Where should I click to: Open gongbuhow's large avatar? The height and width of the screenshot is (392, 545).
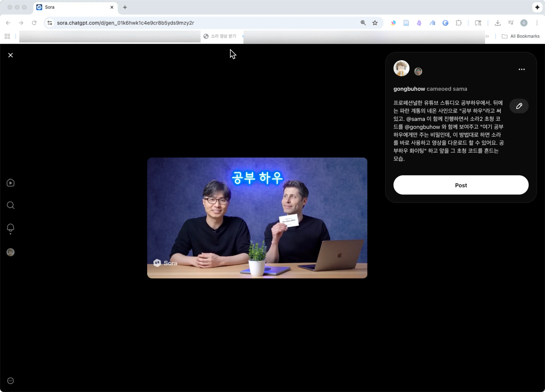(401, 68)
